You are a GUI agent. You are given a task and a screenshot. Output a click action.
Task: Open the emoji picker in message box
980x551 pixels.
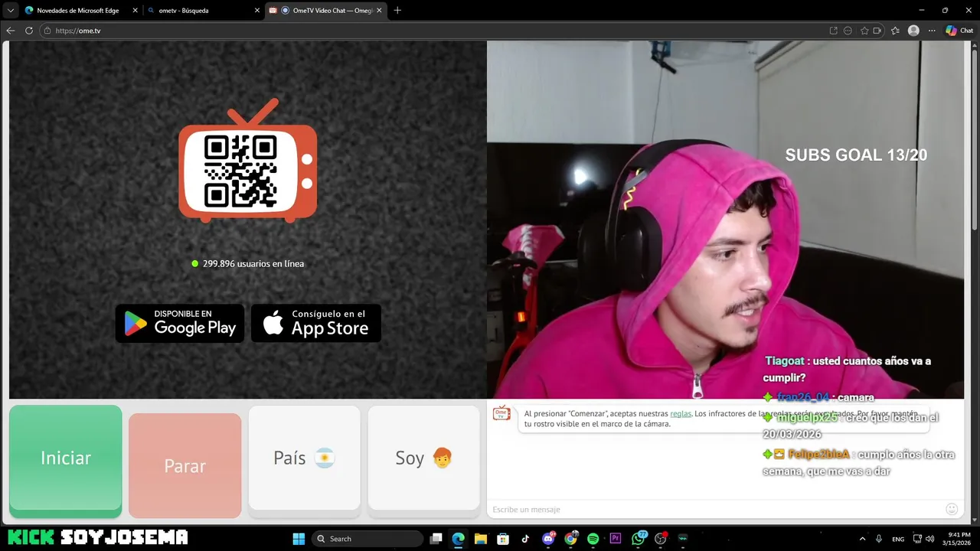952,509
